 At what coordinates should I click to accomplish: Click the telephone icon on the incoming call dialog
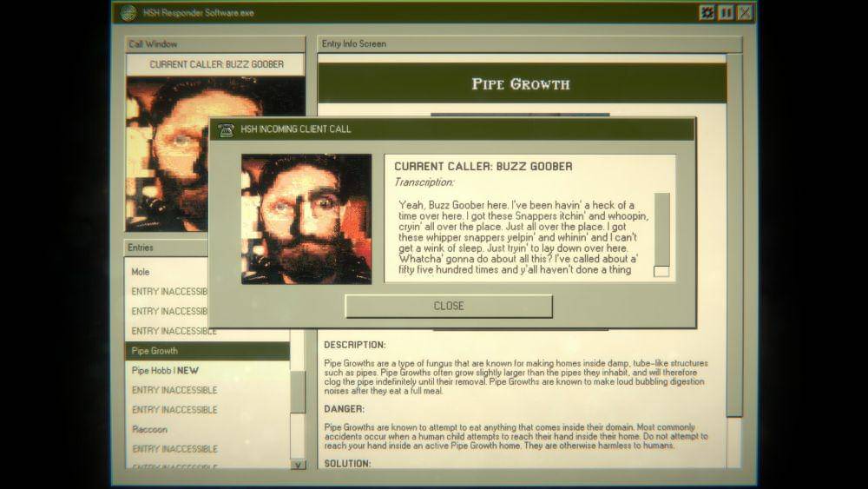pyautogui.click(x=227, y=129)
